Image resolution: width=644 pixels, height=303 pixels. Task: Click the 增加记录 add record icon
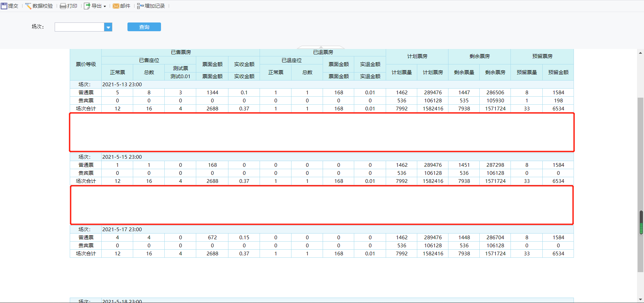[140, 6]
